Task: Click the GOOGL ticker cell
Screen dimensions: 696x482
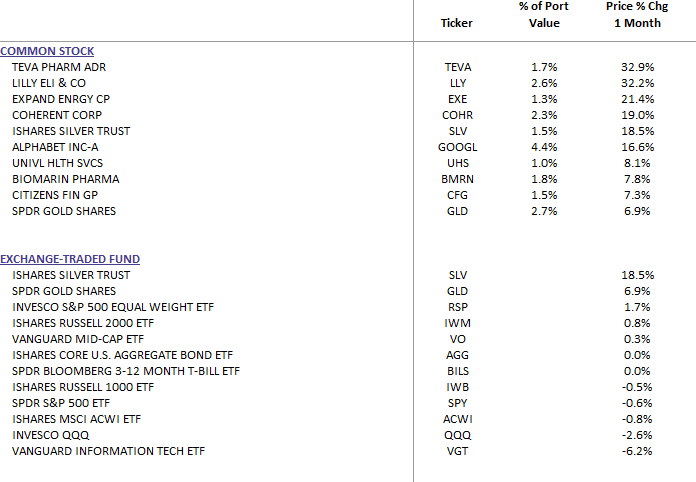Action: click(457, 147)
